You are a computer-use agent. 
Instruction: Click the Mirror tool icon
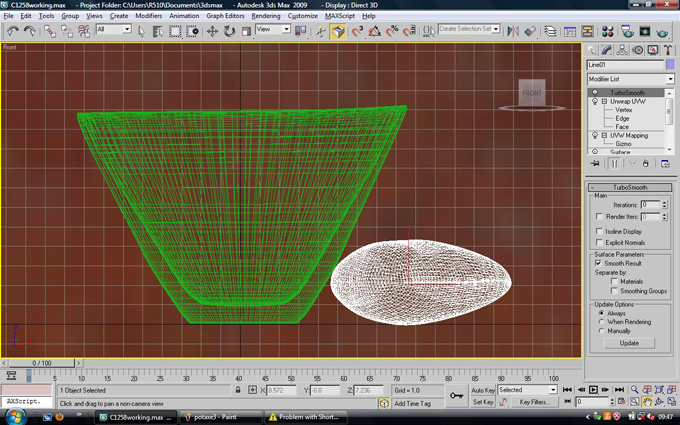[x=513, y=31]
